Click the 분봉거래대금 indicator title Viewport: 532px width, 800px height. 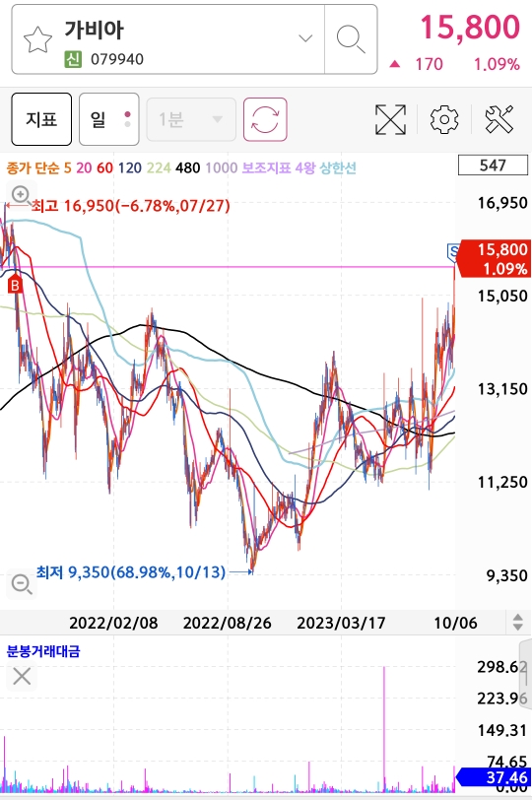[43, 651]
